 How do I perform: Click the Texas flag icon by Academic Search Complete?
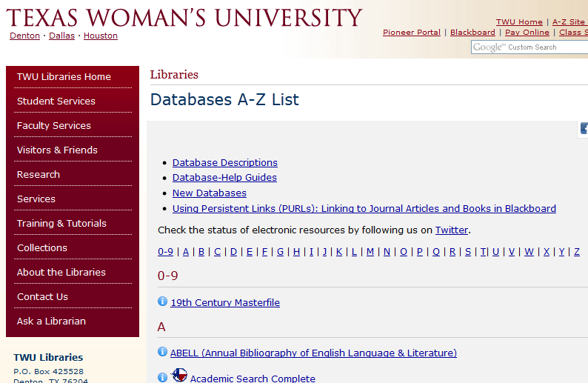(x=179, y=375)
